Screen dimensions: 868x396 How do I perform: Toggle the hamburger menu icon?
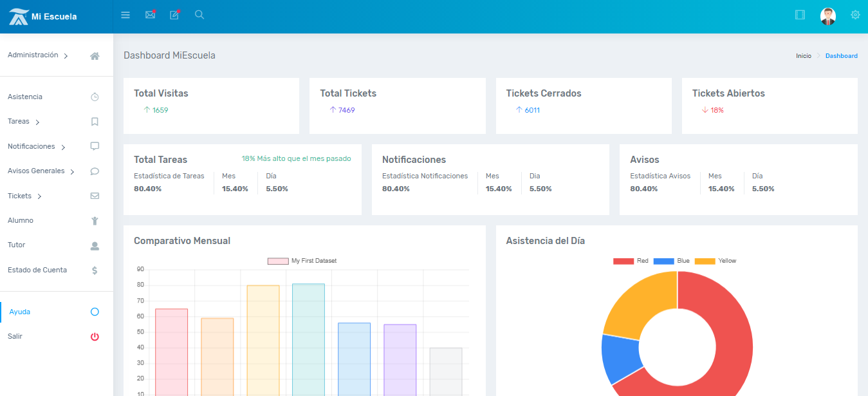point(125,15)
